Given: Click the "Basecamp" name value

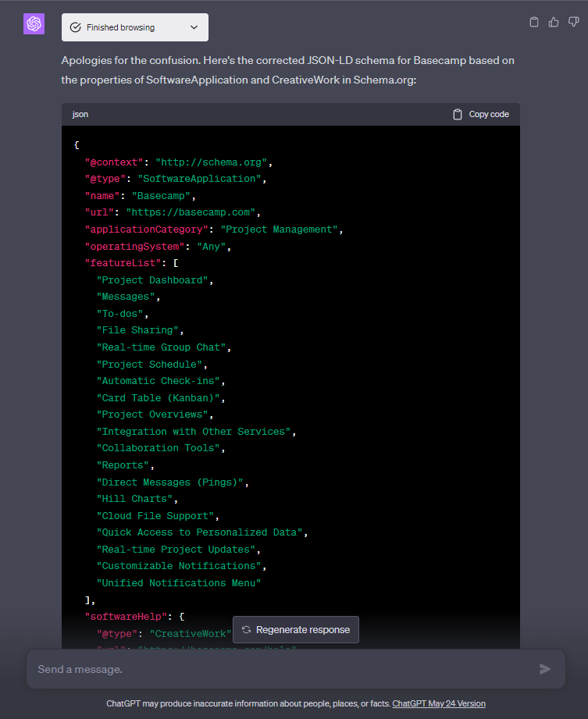Looking at the screenshot, I should (x=161, y=196).
